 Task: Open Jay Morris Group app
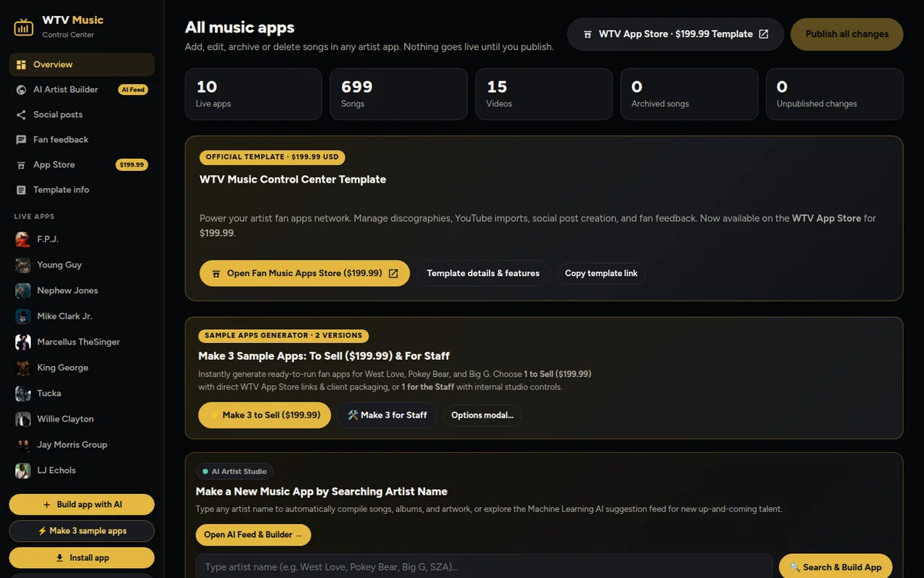(x=82, y=445)
